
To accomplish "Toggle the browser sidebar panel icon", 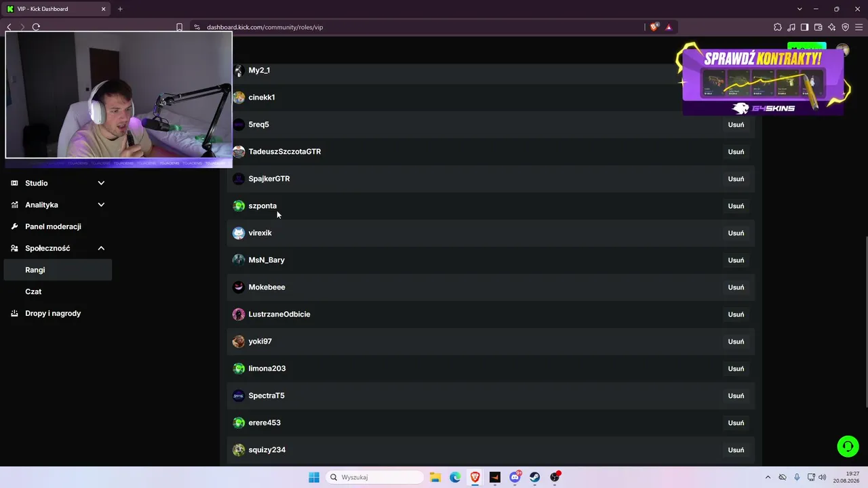I will point(804,27).
